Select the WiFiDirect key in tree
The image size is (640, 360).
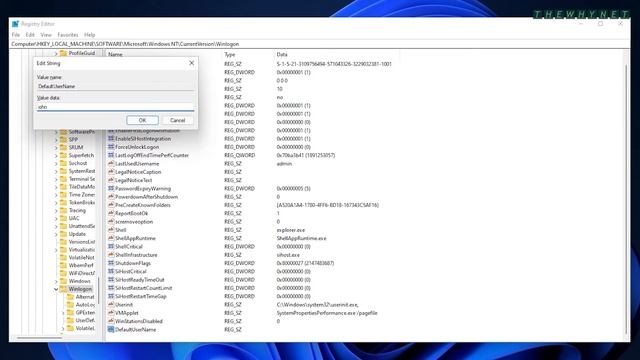[x=82, y=273]
